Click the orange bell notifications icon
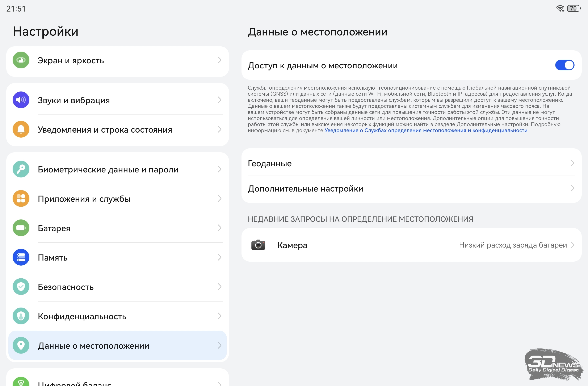This screenshot has width=588, height=386. (x=21, y=129)
